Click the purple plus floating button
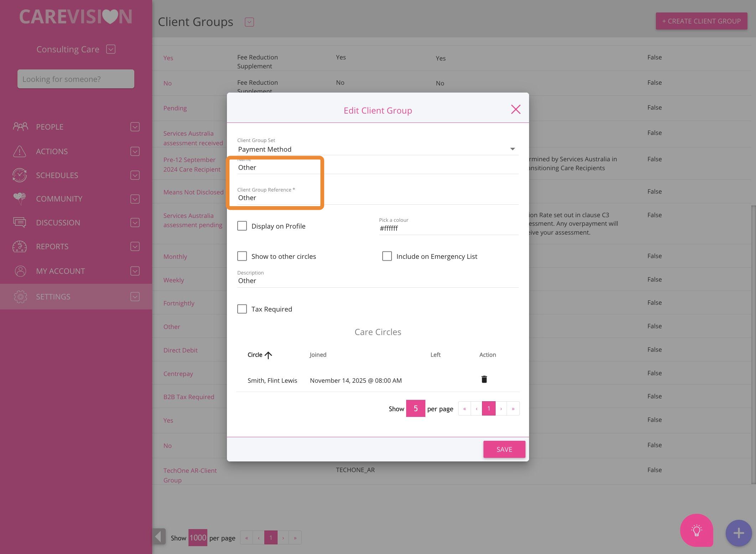Viewport: 756px width, 554px height. [738, 533]
